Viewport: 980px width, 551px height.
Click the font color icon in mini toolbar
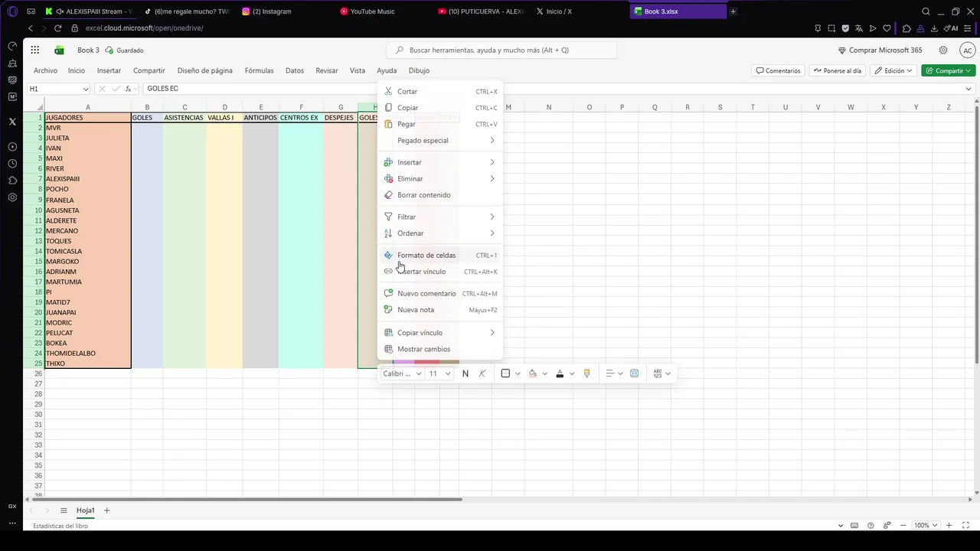560,373
